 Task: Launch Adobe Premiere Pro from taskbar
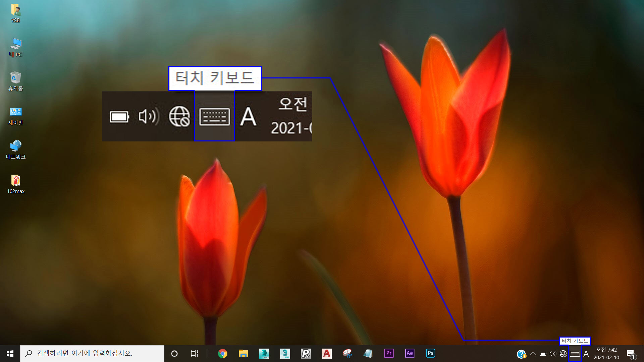(x=389, y=353)
